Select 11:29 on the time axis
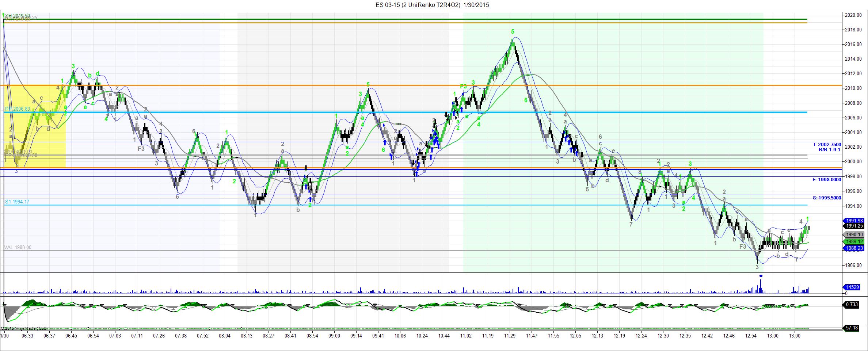Image resolution: width=868 pixels, height=351 pixels. (510, 336)
